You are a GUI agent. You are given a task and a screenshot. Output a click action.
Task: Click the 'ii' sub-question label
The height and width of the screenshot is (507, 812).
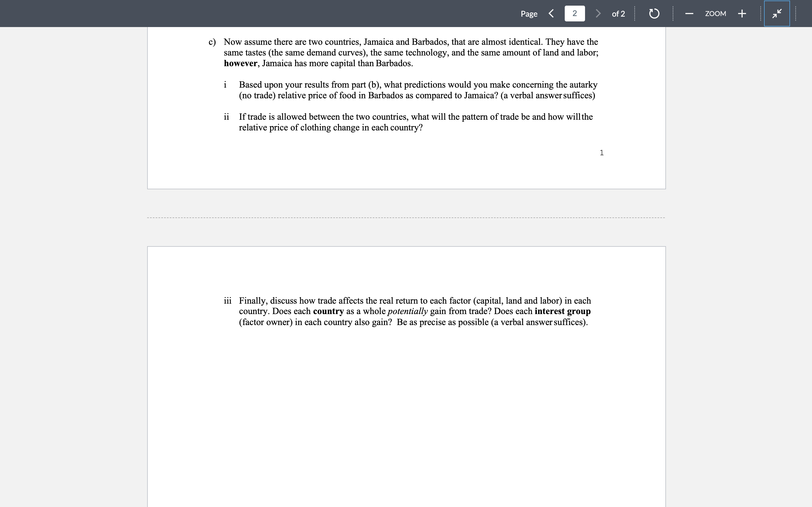226,117
